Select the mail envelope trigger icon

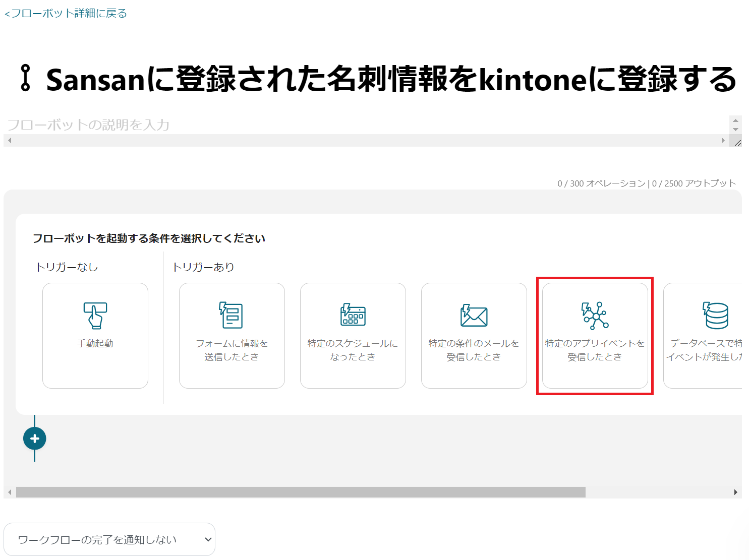(x=474, y=316)
